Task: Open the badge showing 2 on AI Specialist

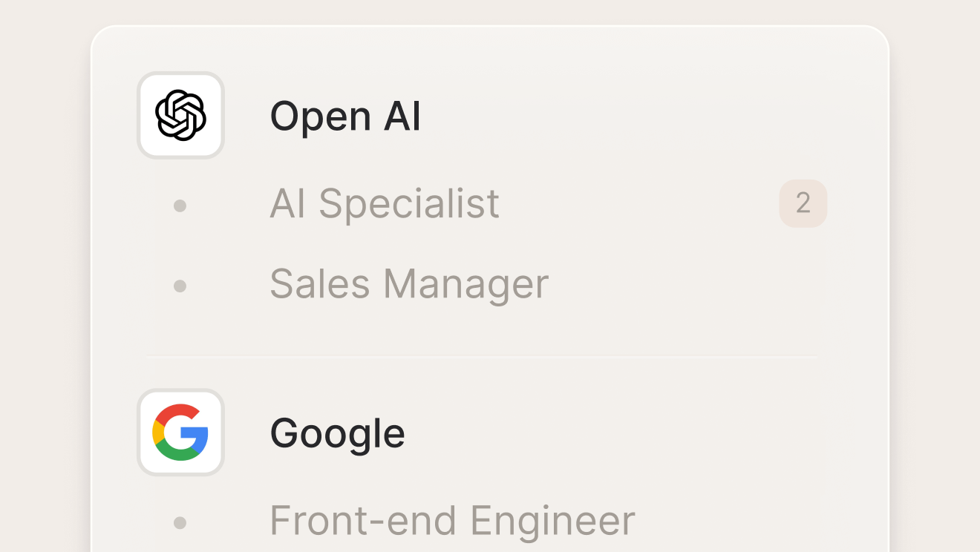Action: [x=803, y=203]
